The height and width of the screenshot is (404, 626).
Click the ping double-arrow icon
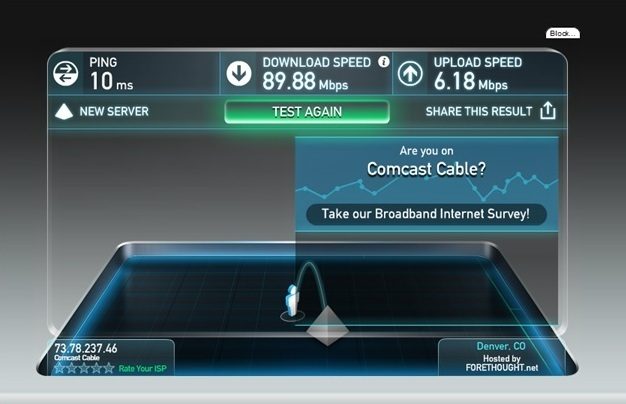coord(66,73)
